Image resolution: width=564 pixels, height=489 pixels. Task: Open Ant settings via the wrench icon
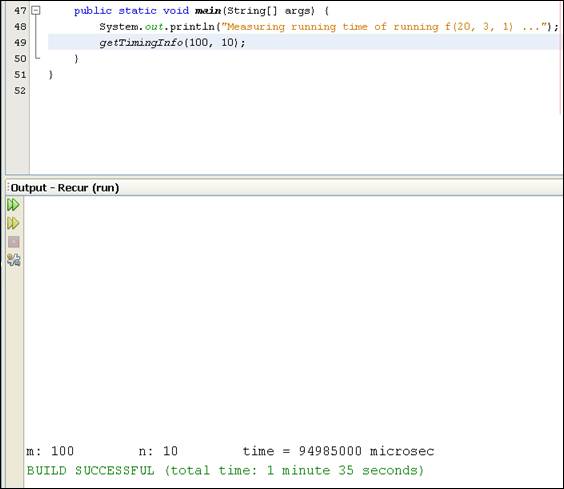coord(14,260)
